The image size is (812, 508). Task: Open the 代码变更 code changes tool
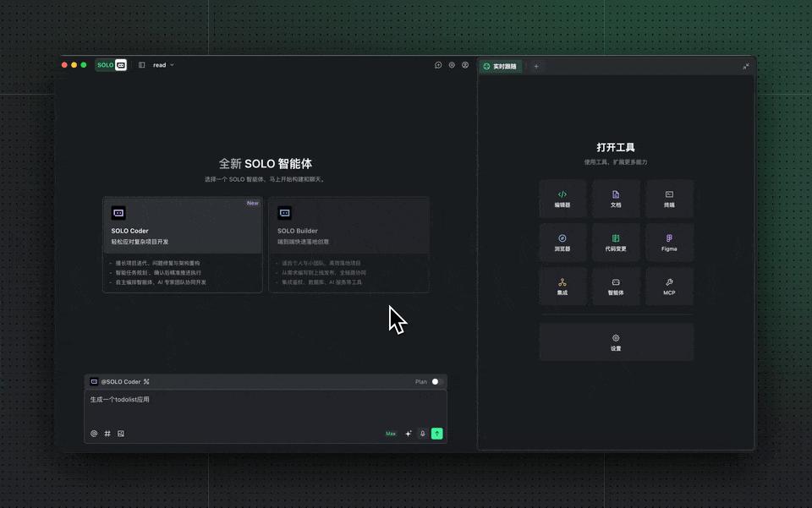[616, 243]
